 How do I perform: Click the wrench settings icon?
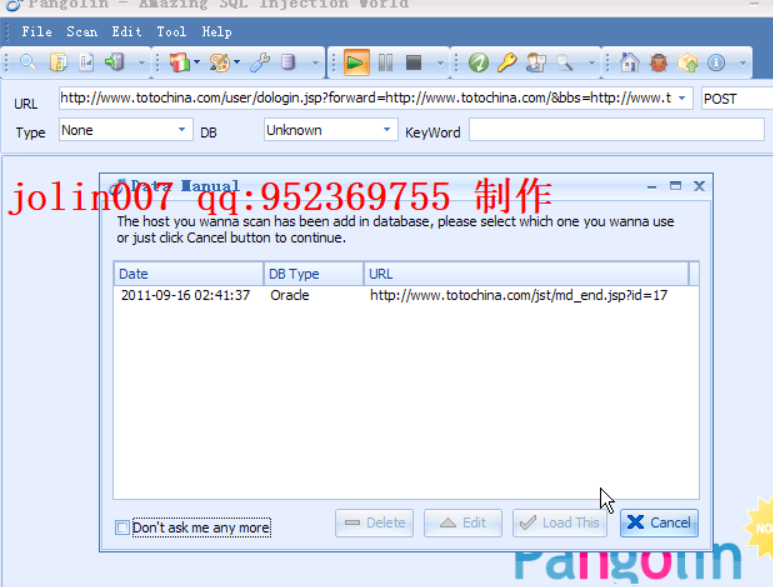(x=259, y=63)
